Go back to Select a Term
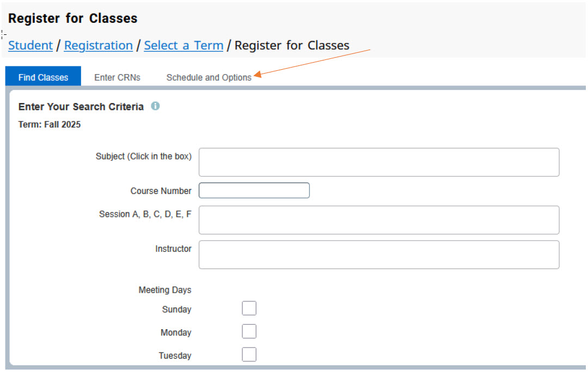Image resolution: width=588 pixels, height=376 pixels. tap(183, 45)
